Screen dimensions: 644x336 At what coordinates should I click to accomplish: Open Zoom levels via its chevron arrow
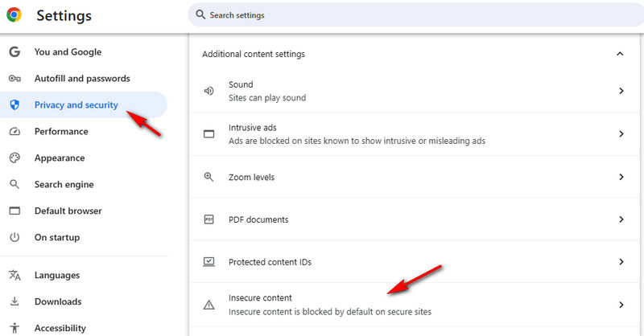pyautogui.click(x=621, y=177)
